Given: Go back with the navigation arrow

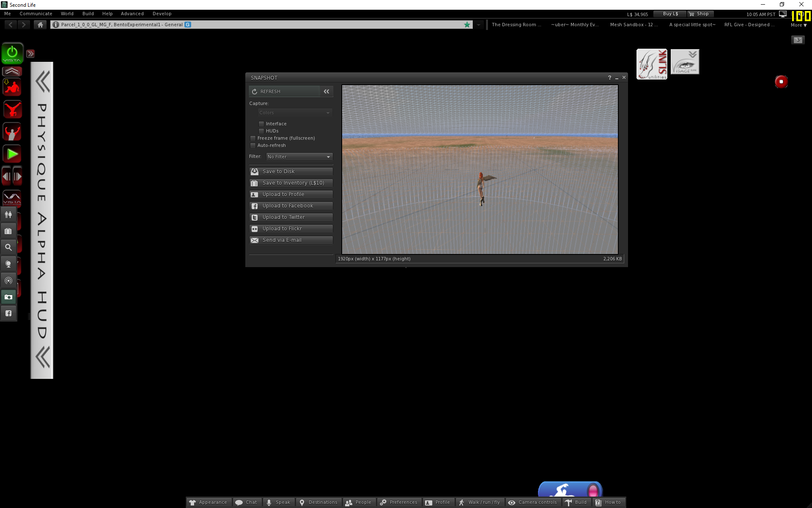Looking at the screenshot, I should [x=11, y=25].
